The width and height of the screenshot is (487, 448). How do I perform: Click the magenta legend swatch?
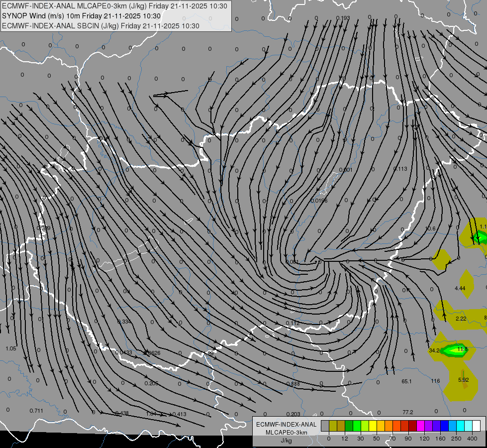[x=421, y=426]
